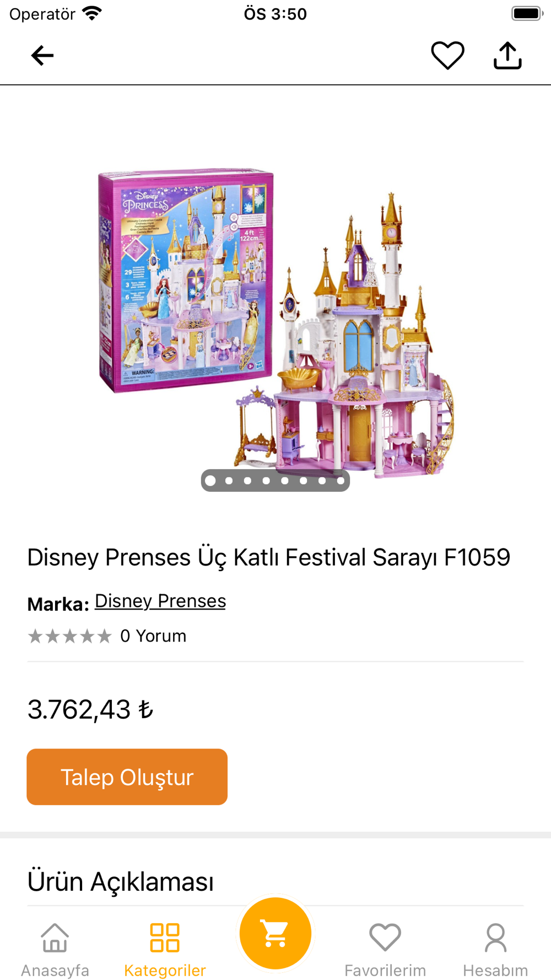Viewport: 551px width, 980px height.
Task: Tap the share icon
Action: (x=507, y=56)
